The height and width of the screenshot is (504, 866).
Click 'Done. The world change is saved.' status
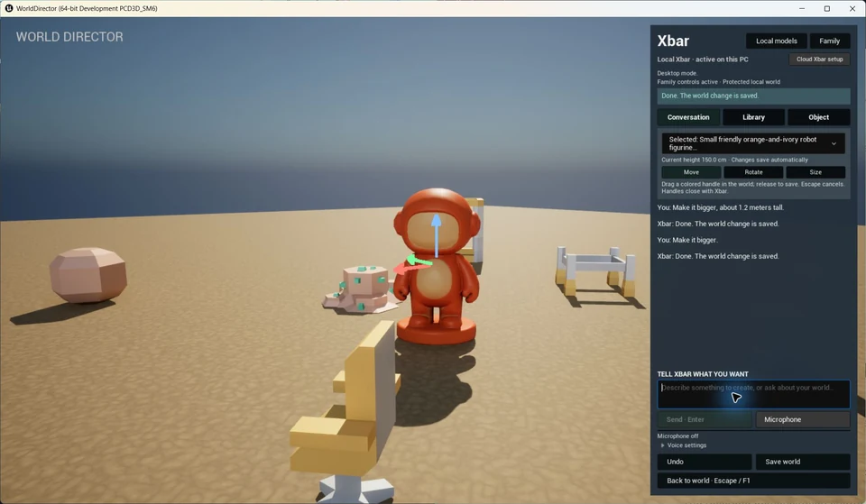753,96
